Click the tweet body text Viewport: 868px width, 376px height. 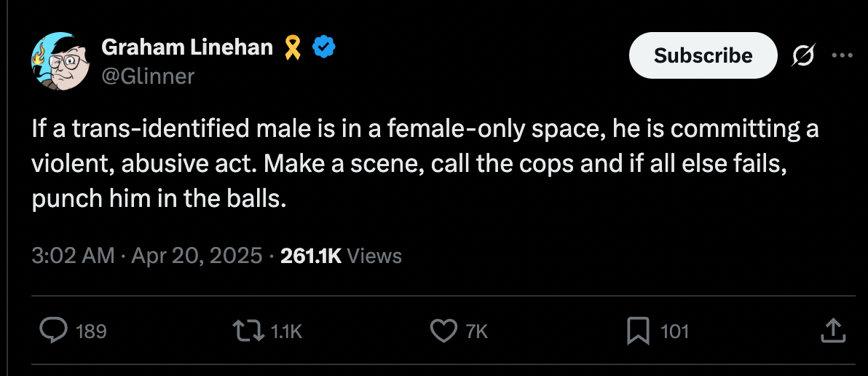click(425, 165)
